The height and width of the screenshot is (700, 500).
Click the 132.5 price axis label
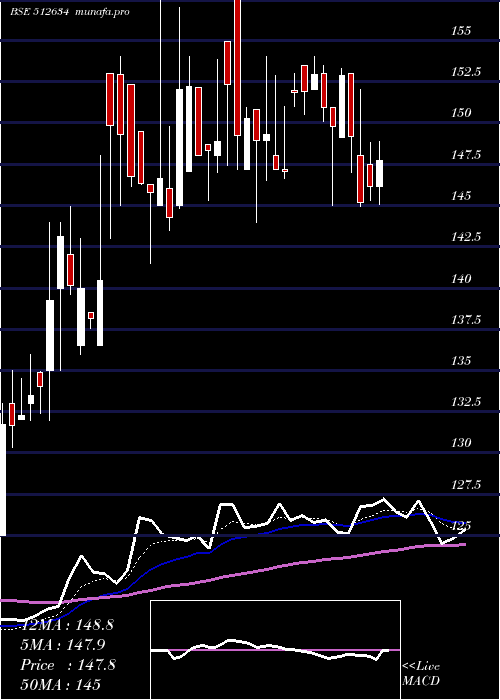tap(466, 402)
